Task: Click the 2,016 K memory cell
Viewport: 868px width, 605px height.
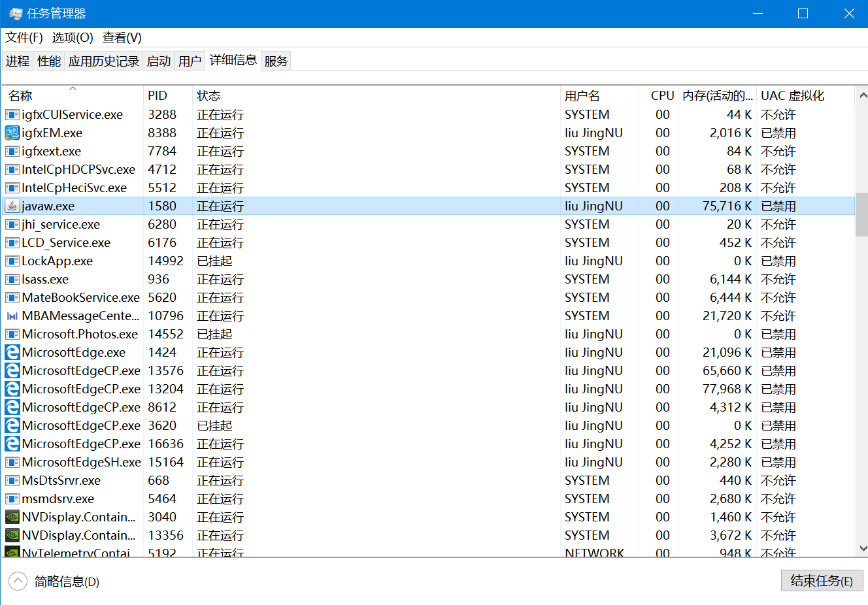Action: click(731, 133)
